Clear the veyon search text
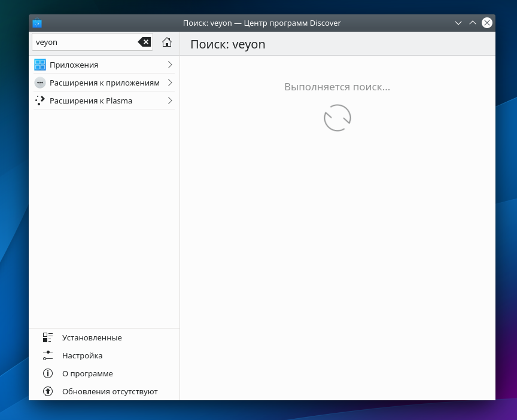This screenshot has height=420, width=517. (144, 42)
